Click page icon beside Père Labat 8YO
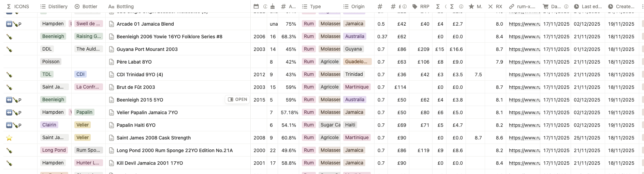The image size is (644, 174). (111, 62)
